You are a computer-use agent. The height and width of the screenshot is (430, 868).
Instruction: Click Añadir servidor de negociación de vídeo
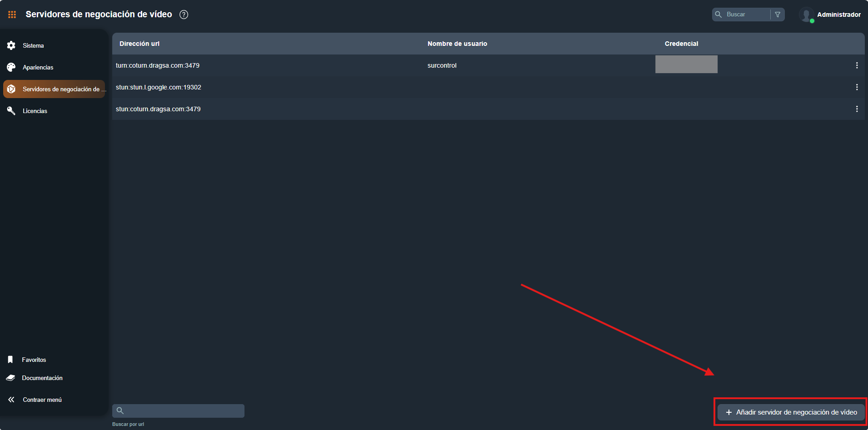[x=791, y=412]
